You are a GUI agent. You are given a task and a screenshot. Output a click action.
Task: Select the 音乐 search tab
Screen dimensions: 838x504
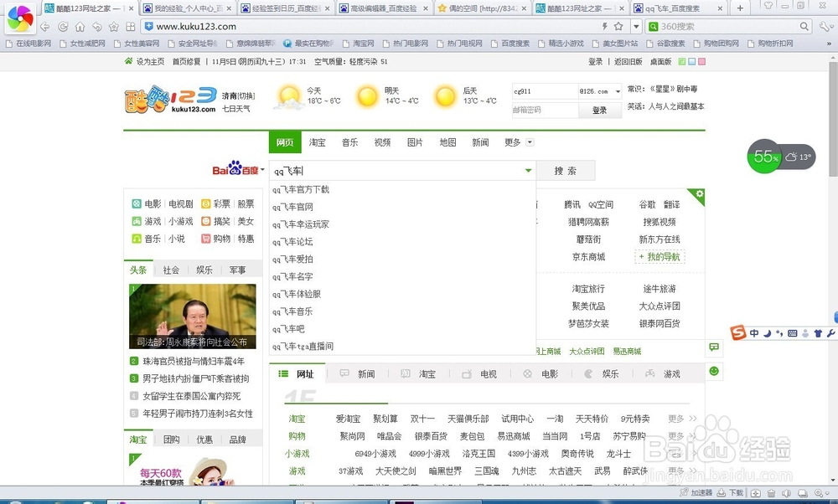tap(349, 142)
